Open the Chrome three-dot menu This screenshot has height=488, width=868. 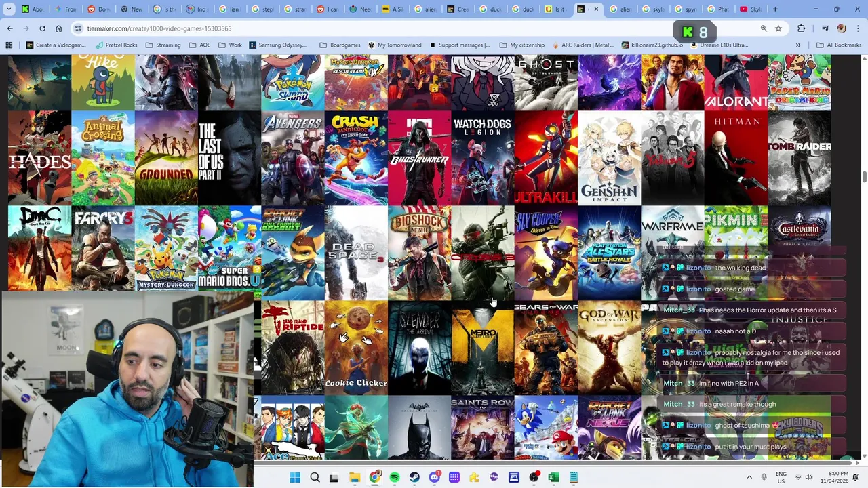click(857, 28)
